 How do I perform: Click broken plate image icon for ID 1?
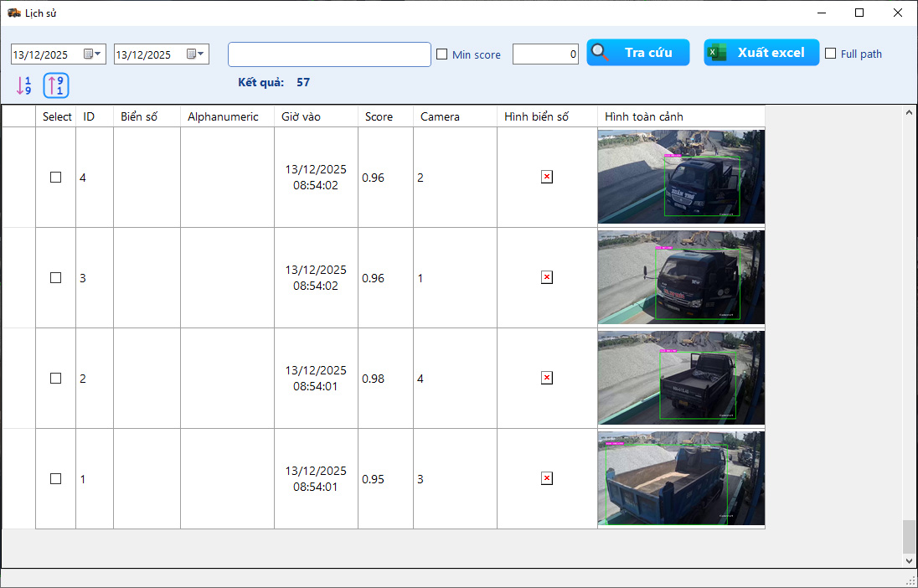(547, 478)
